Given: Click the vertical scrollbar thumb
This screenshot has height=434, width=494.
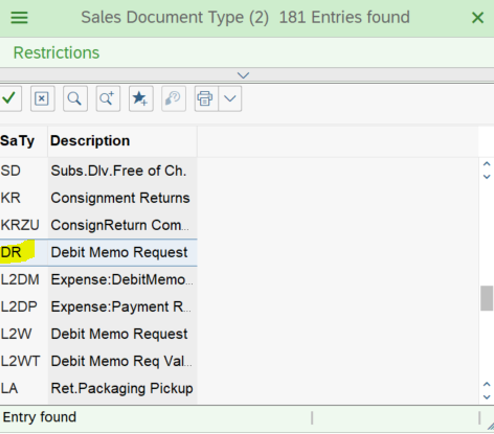Looking at the screenshot, I should point(487,298).
